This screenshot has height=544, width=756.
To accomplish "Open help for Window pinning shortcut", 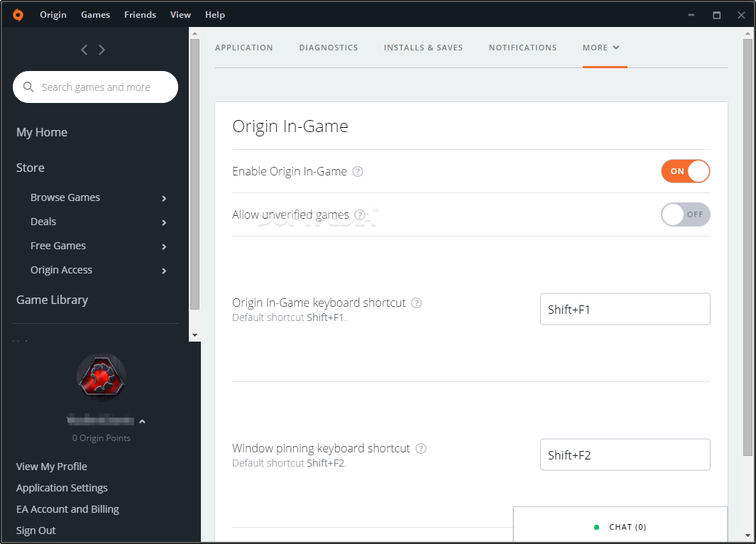I will click(421, 449).
